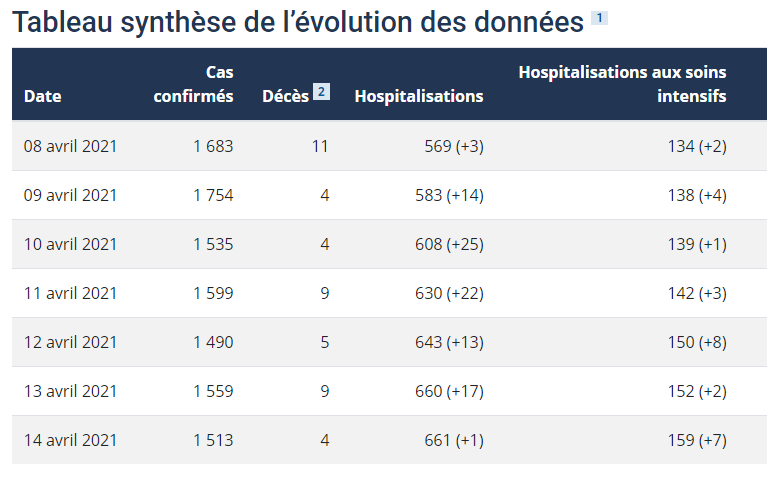The image size is (767, 482).
Task: Open footnote 2 beside Décès header
Action: point(321,92)
